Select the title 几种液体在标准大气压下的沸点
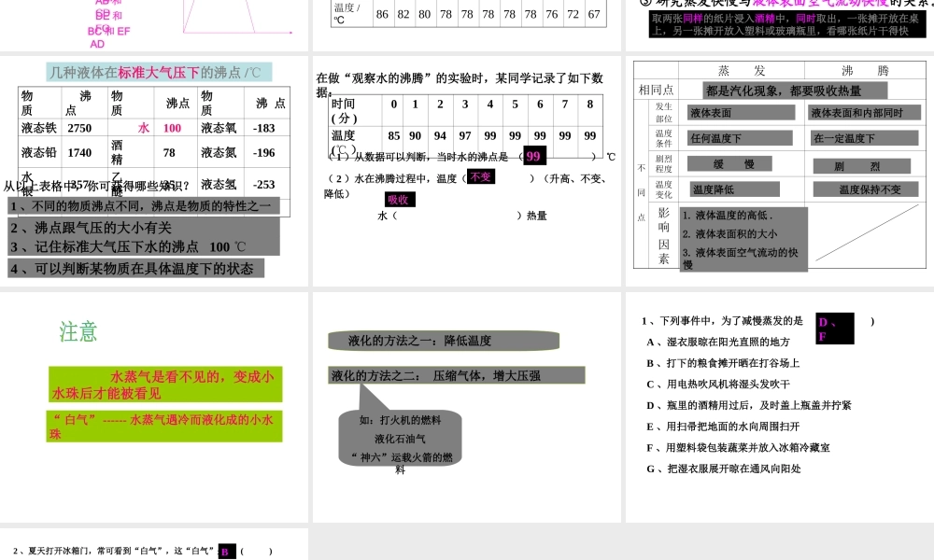The width and height of the screenshot is (934, 560). click(159, 73)
